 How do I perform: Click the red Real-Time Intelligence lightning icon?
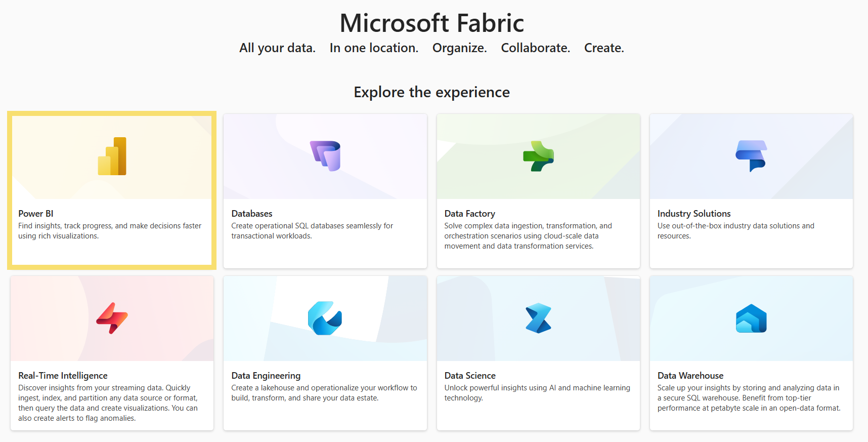click(112, 318)
